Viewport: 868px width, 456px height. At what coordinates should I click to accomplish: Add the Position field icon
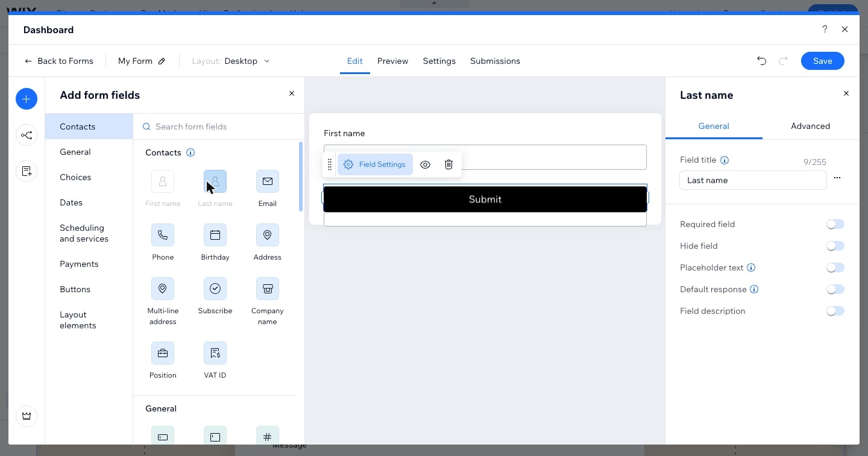click(163, 353)
